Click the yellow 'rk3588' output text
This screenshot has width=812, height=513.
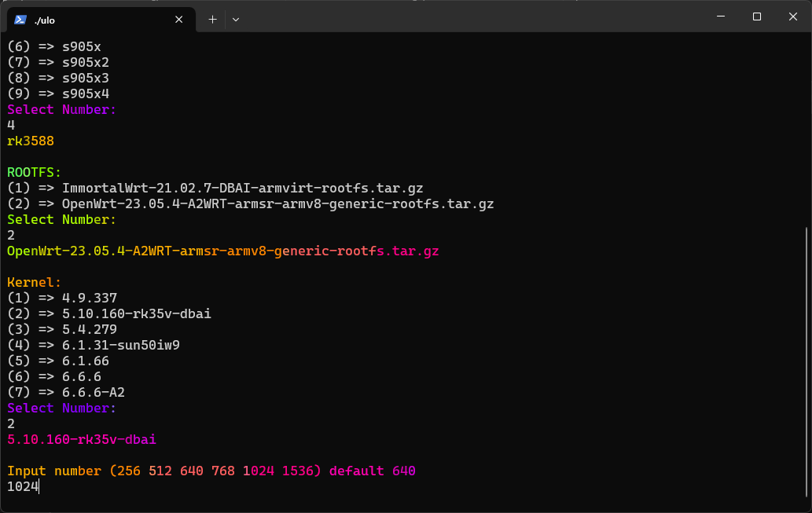31,141
